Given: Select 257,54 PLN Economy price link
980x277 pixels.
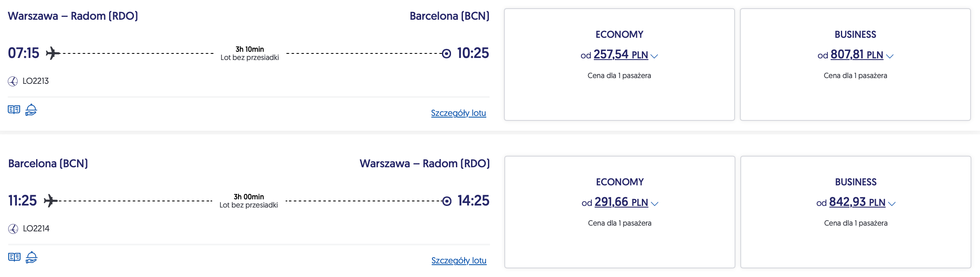Looking at the screenshot, I should point(621,55).
